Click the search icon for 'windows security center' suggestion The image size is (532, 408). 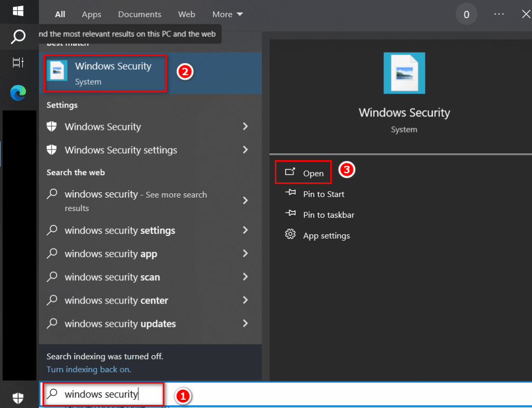pos(52,300)
